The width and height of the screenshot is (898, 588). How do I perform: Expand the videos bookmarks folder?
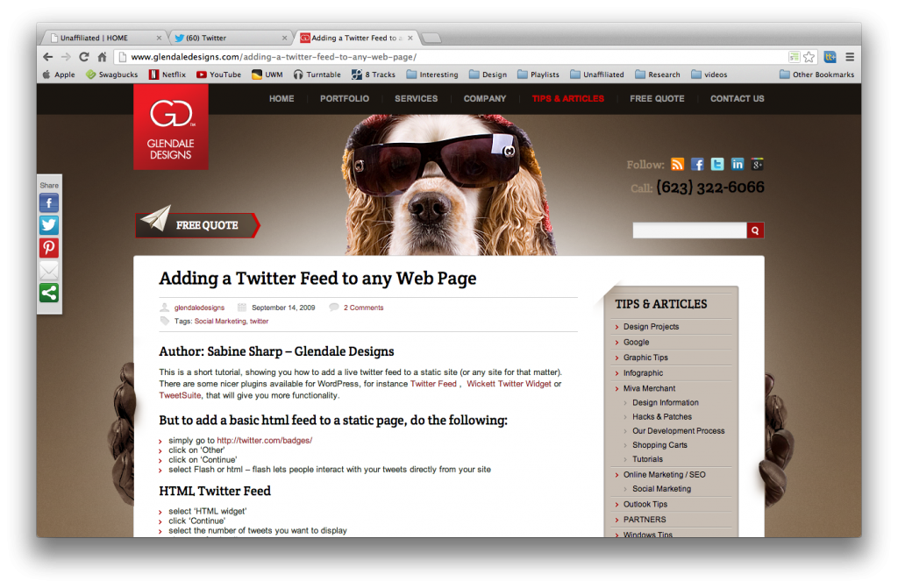tap(709, 74)
